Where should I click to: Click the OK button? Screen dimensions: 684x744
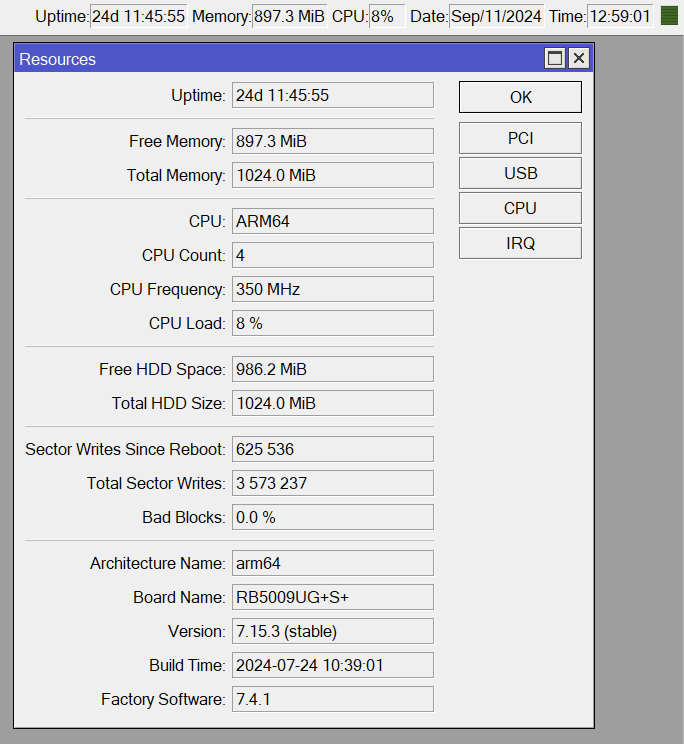coord(520,97)
